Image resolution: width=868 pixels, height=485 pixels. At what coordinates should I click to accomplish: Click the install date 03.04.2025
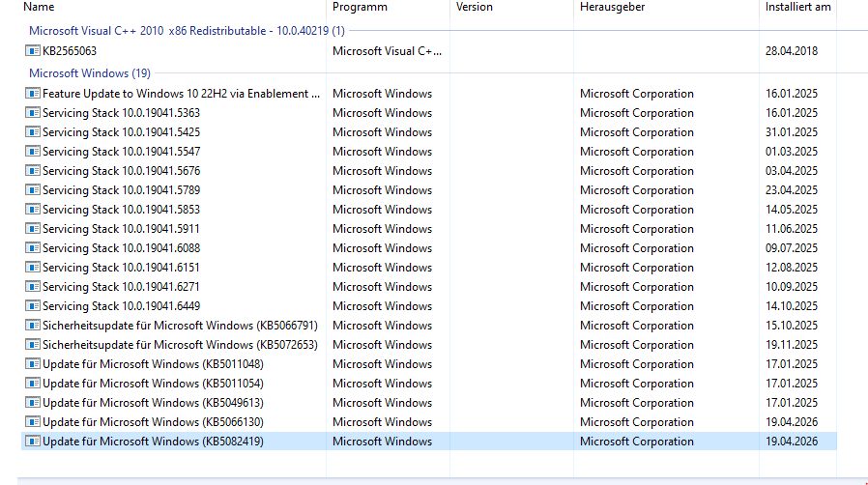(792, 171)
